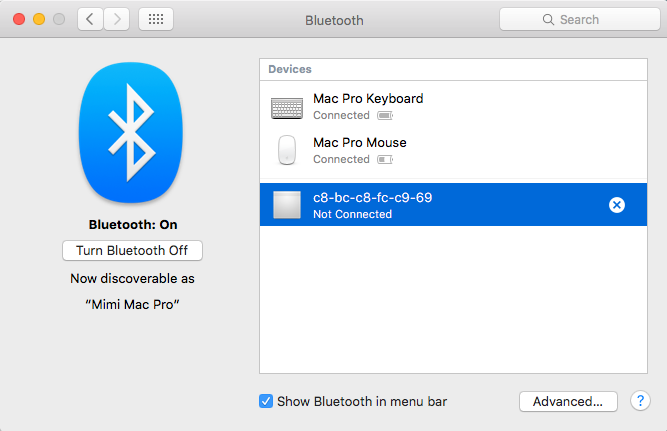Toggle Show Bluetooth in menu bar checkbox
Screen dimensions: 667x431
tap(266, 401)
